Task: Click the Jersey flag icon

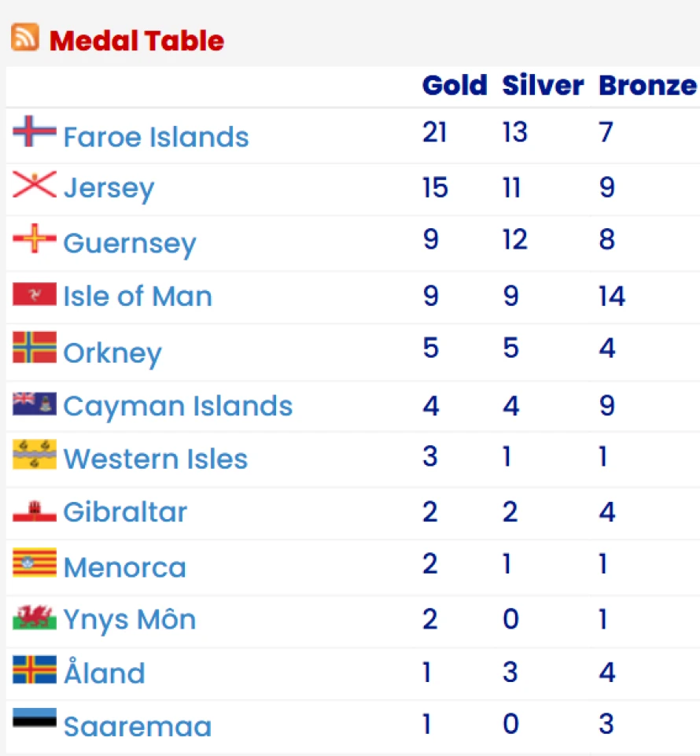Action: 35,184
